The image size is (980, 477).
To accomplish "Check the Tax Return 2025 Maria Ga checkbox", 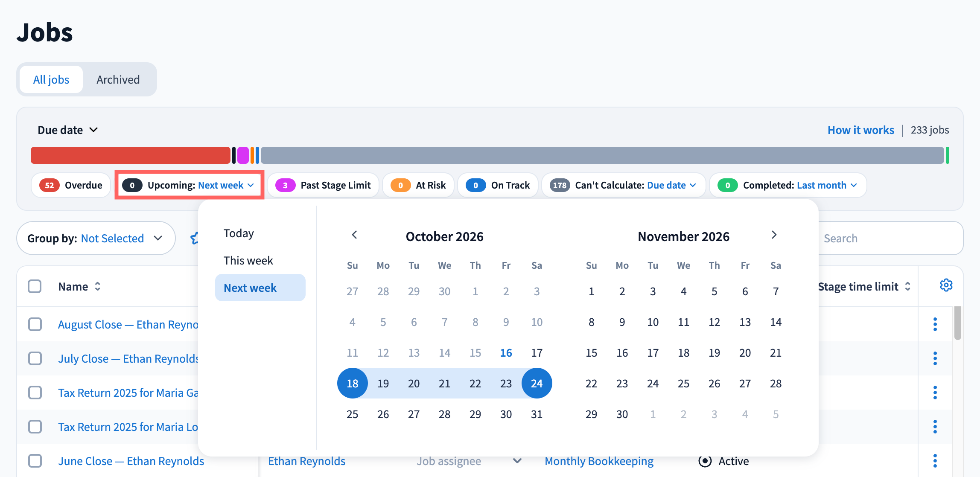I will coord(35,393).
